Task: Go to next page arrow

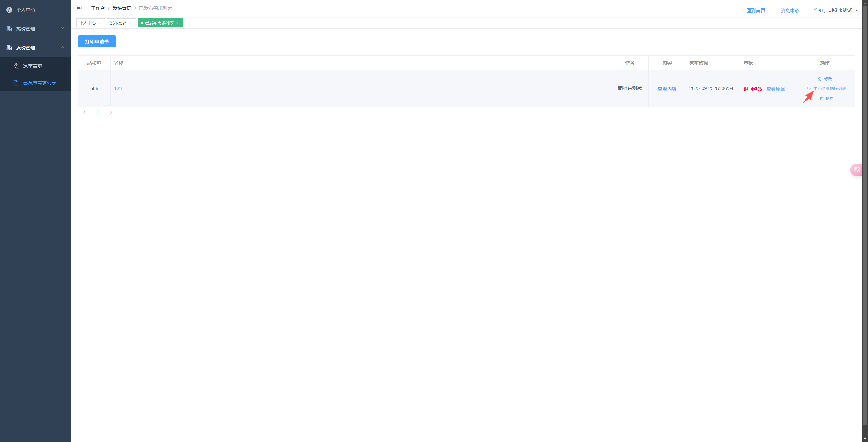Action: click(x=111, y=112)
